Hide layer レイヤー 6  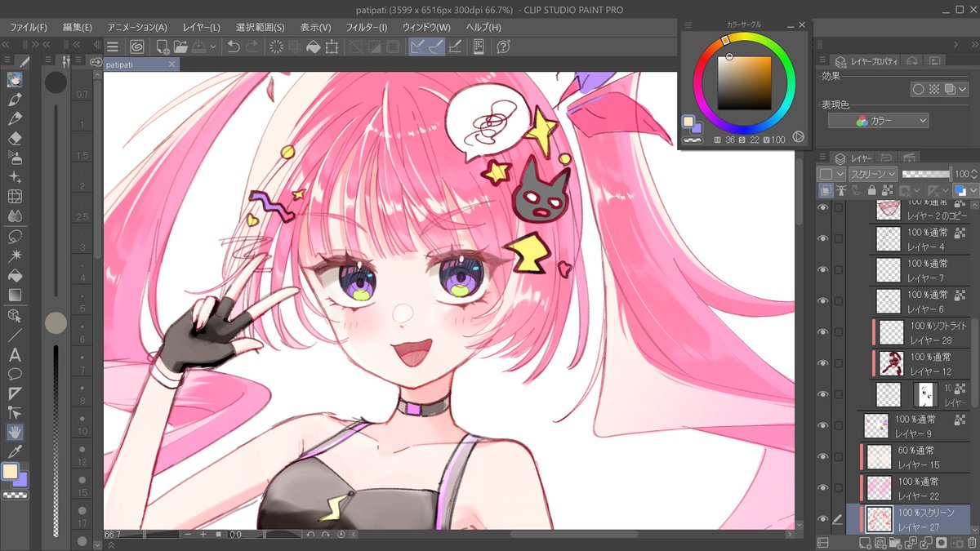823,300
